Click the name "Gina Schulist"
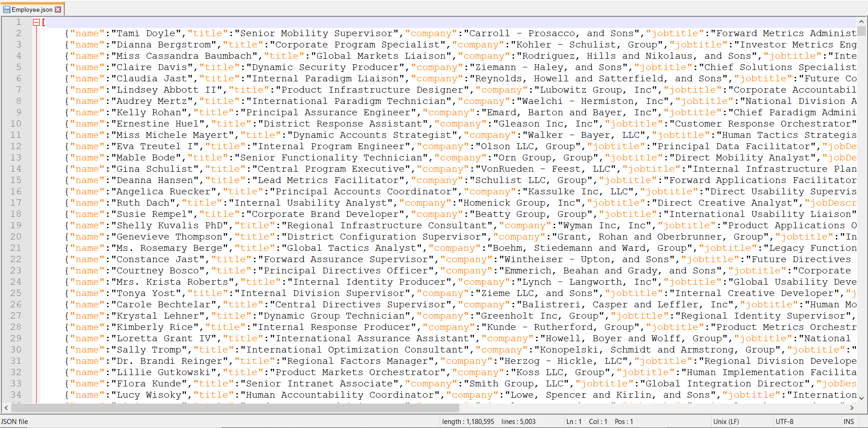868x428 pixels. pyautogui.click(x=155, y=169)
